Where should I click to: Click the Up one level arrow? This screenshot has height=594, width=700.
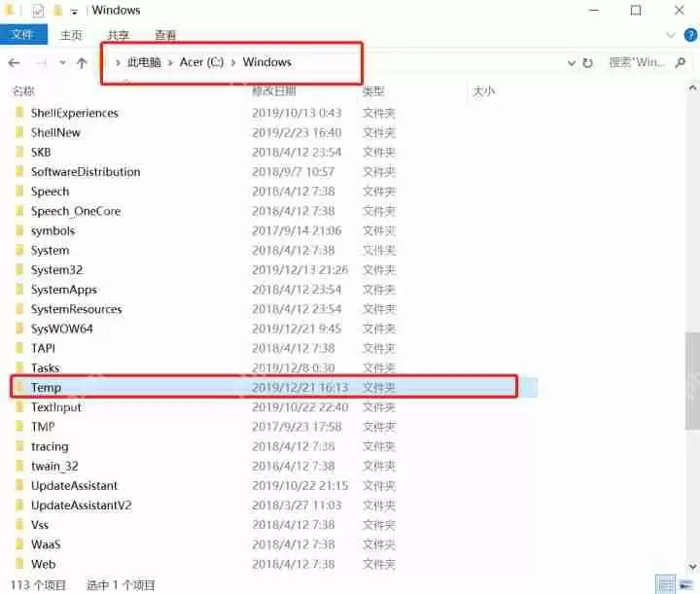click(82, 62)
